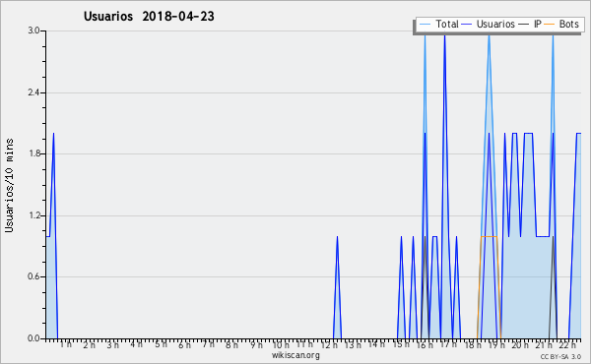
Task: Click the '13 h' x-axis label
Action: click(x=353, y=344)
